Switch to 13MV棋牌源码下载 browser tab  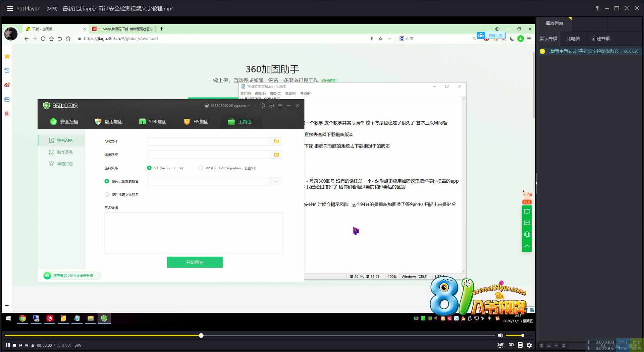coord(122,29)
